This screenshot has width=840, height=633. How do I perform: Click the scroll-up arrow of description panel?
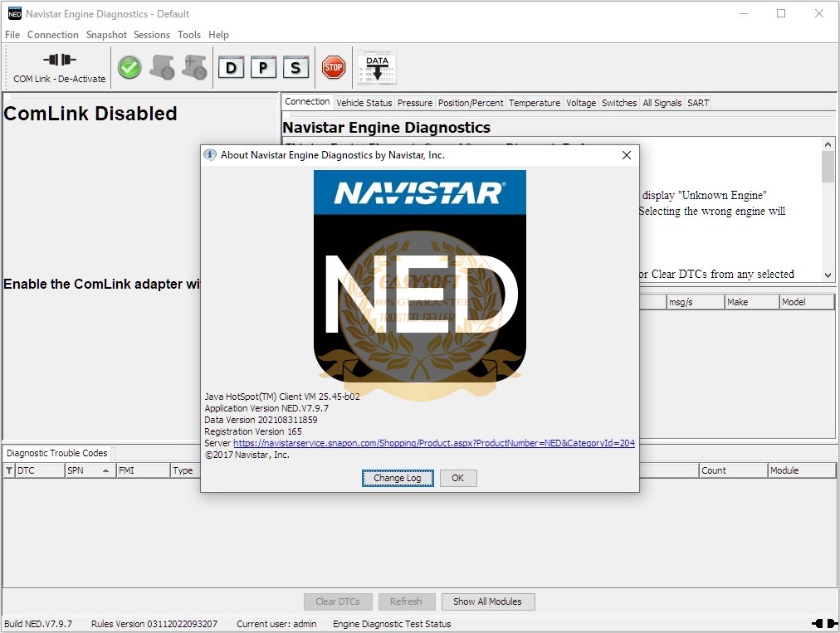click(x=828, y=144)
